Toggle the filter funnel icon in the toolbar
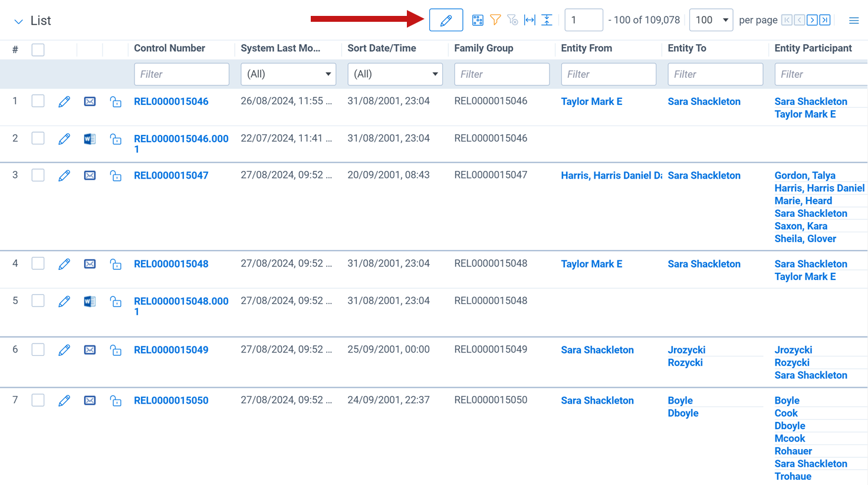The image size is (868, 485). coord(495,20)
